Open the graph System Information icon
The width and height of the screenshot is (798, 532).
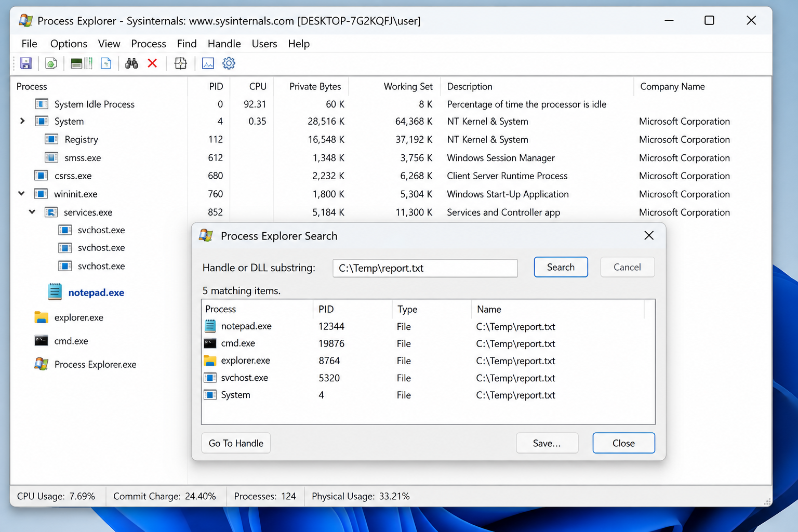coord(208,63)
